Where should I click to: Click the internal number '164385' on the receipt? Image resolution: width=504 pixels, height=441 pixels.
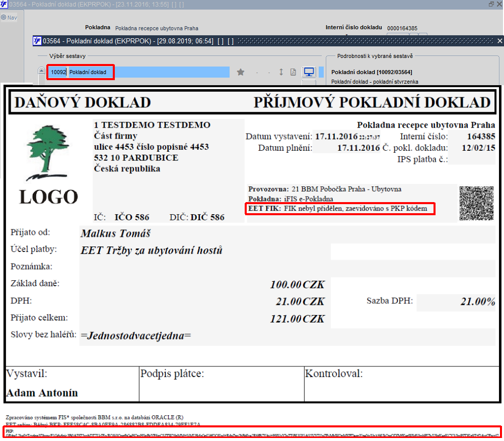[481, 137]
